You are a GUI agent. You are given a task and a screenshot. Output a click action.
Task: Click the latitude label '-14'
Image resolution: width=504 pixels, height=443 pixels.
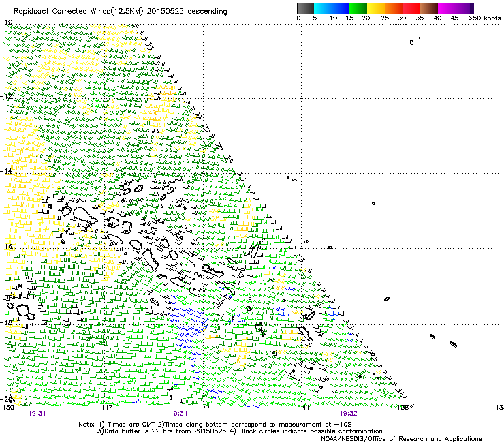click(6, 171)
